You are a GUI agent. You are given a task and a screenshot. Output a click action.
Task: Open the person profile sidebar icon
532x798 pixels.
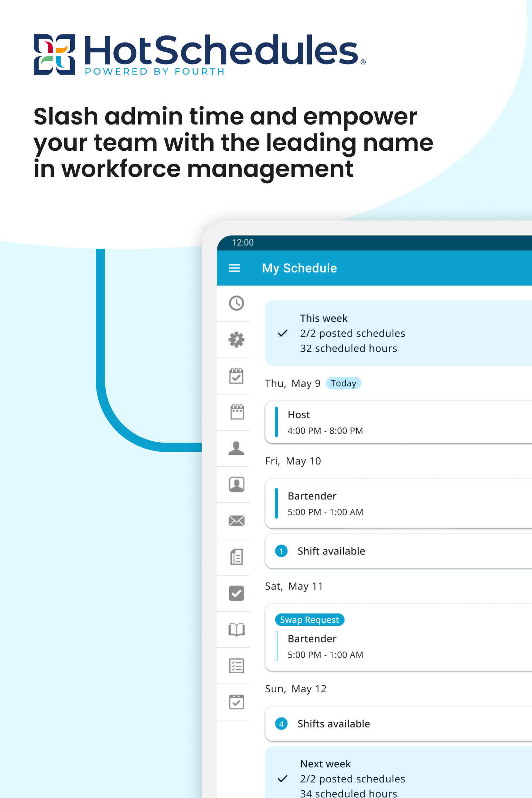pyautogui.click(x=236, y=448)
